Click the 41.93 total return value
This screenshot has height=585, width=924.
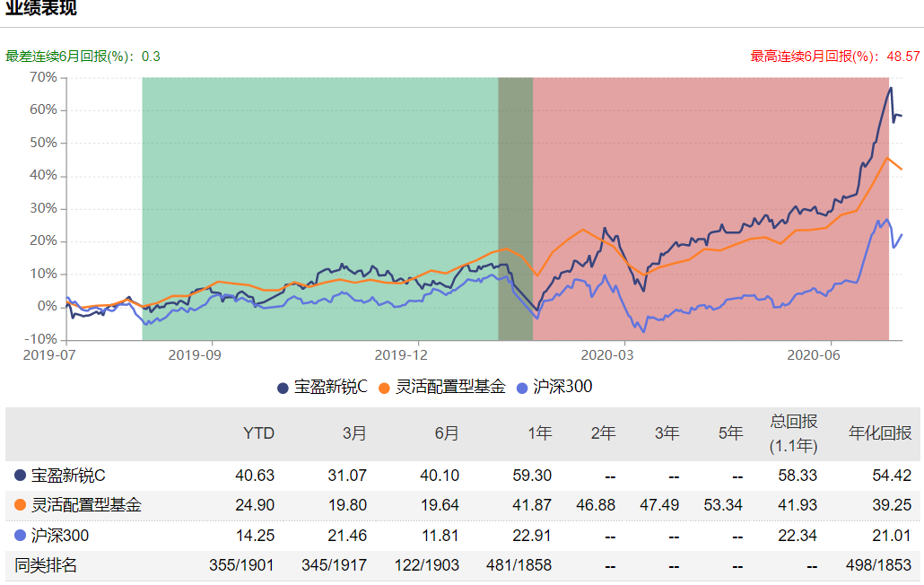798,505
